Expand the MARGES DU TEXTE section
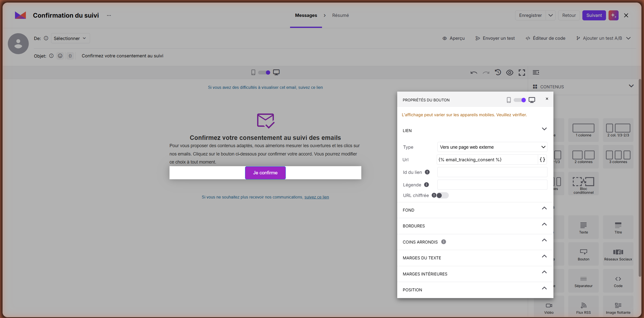Screen dimensions: 644x318 point(475,258)
